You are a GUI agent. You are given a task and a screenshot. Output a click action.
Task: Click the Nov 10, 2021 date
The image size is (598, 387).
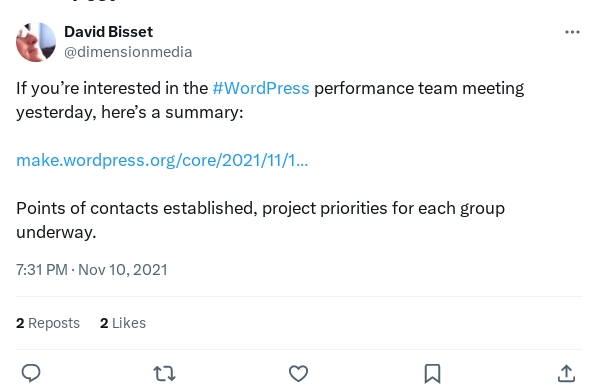(x=123, y=270)
